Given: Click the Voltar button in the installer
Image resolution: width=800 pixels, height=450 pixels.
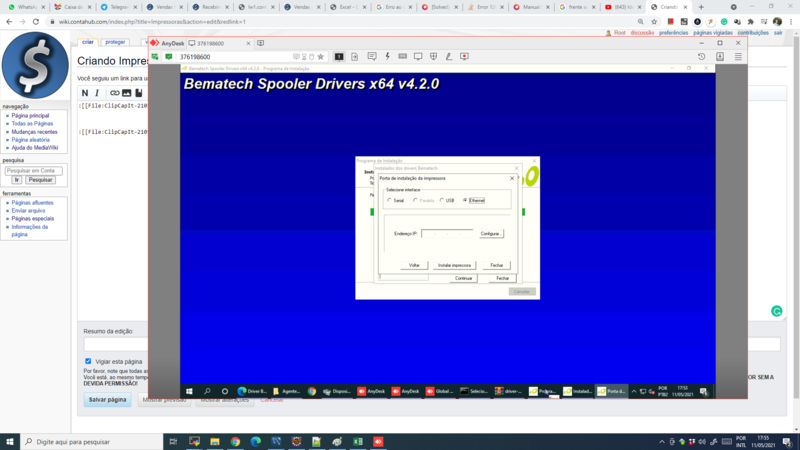Looking at the screenshot, I should [414, 265].
